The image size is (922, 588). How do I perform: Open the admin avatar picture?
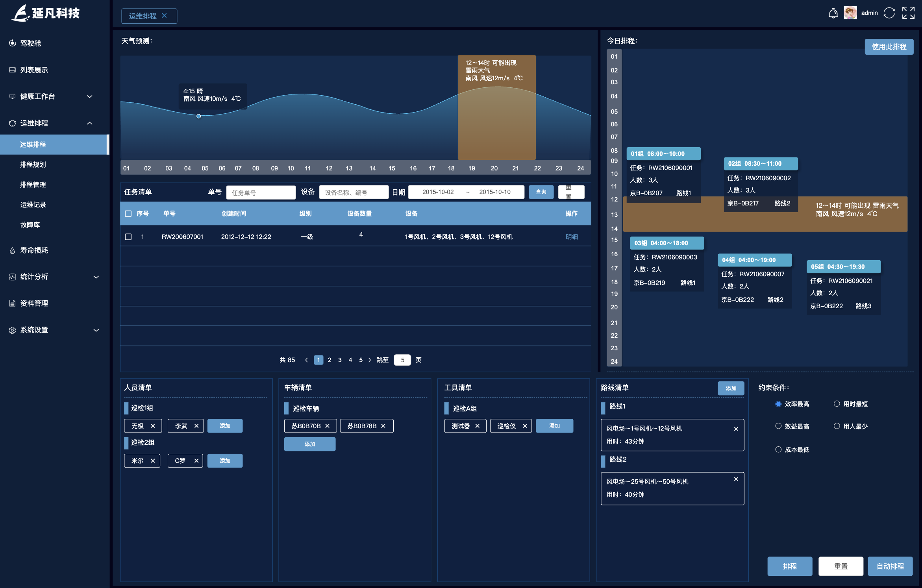point(850,13)
